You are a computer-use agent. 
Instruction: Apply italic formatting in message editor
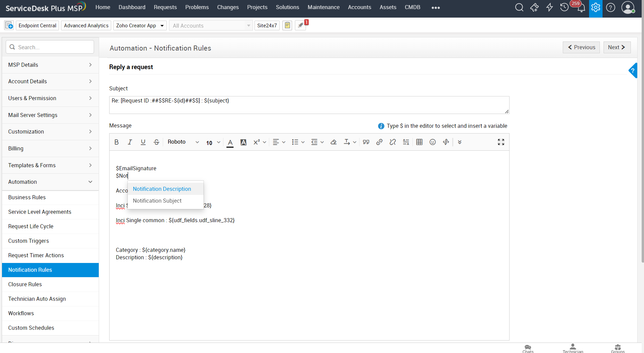(x=130, y=142)
